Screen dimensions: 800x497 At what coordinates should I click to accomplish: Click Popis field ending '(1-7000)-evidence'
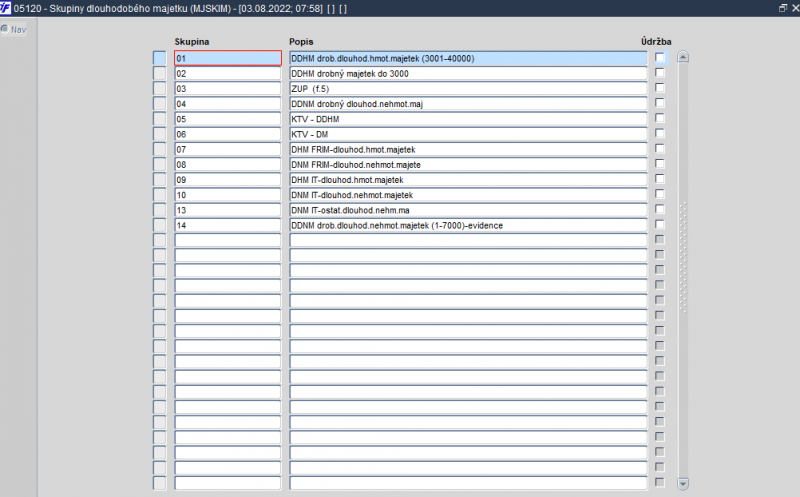468,225
